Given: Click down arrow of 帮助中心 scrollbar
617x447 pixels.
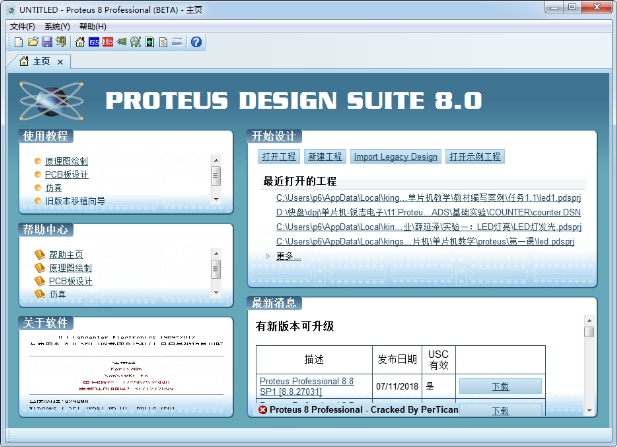Looking at the screenshot, I should click(x=216, y=292).
